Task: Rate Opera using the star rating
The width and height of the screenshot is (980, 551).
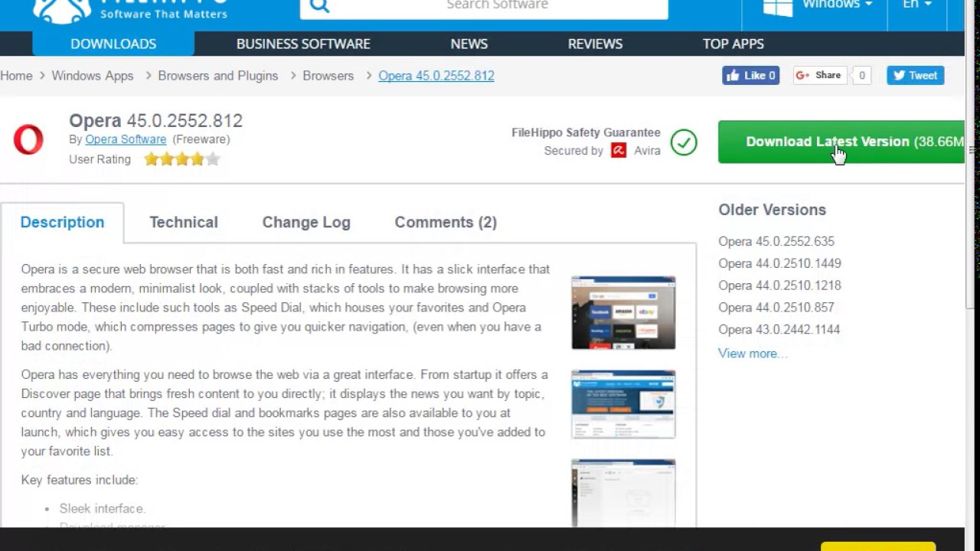Action: click(x=181, y=159)
